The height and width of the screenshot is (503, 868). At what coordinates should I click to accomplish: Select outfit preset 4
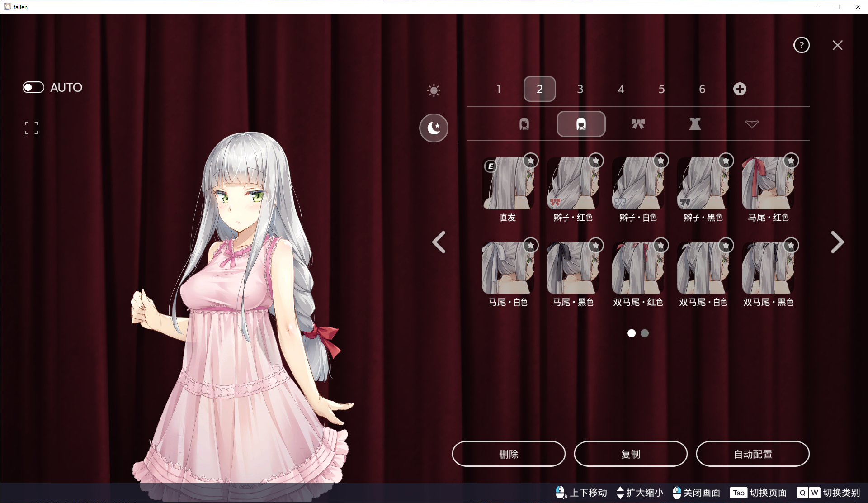[x=621, y=89]
